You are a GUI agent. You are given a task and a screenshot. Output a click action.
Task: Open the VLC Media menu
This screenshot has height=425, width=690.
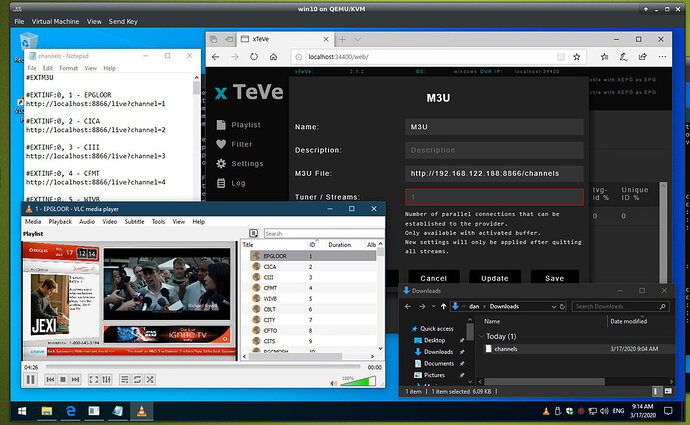33,221
